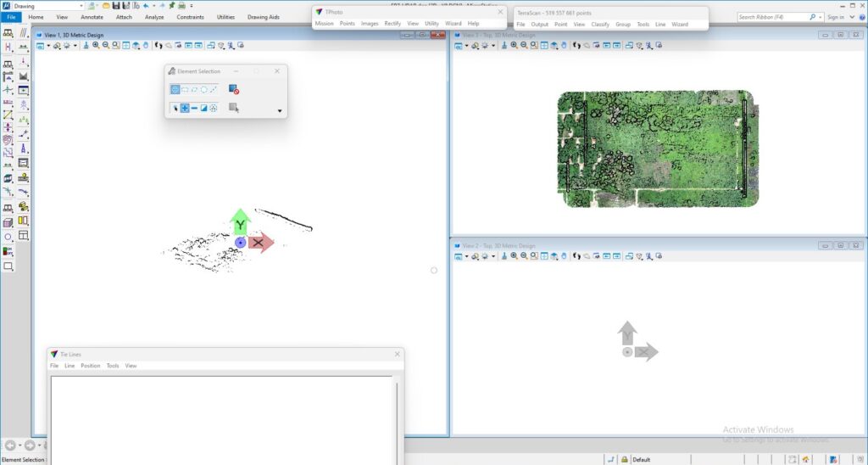
Task: Choose Line selection method in Element Selection
Action: pos(213,89)
